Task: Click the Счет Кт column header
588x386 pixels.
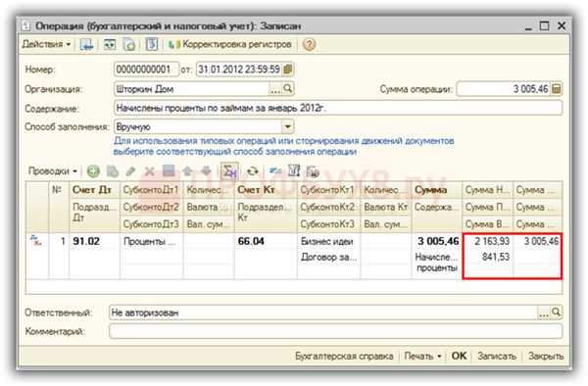Action: click(x=266, y=190)
